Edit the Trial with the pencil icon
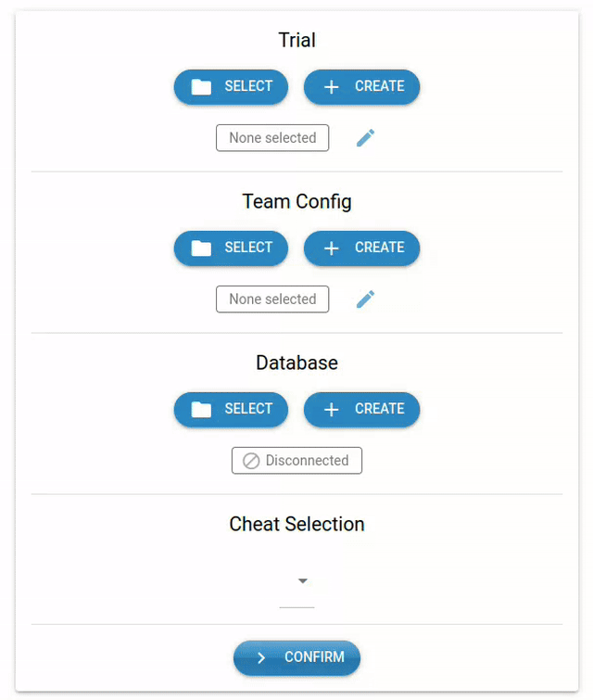This screenshot has width=593, height=700. click(365, 138)
